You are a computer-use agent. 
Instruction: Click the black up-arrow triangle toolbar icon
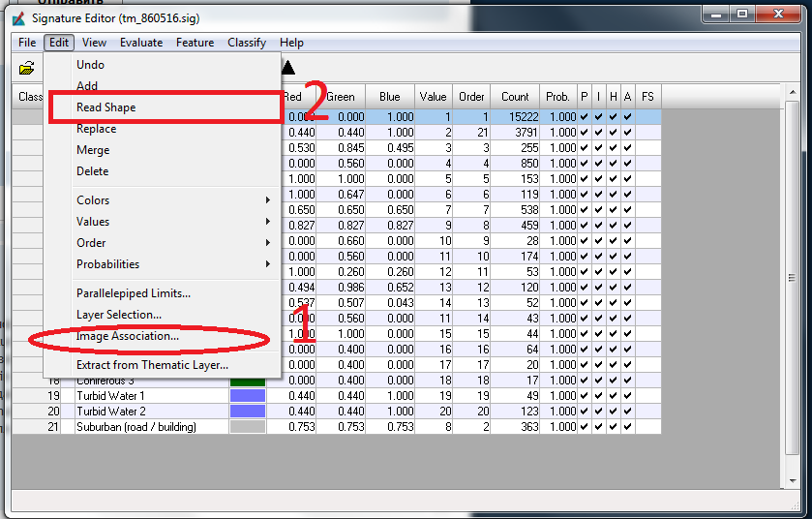(288, 68)
